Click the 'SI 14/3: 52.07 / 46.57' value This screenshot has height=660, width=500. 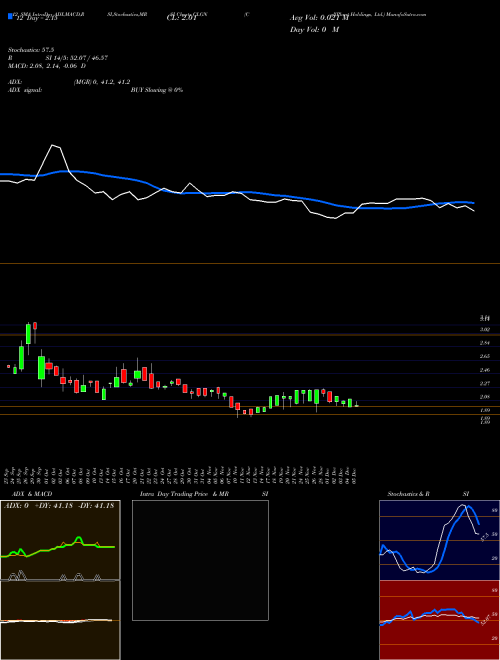point(77,58)
